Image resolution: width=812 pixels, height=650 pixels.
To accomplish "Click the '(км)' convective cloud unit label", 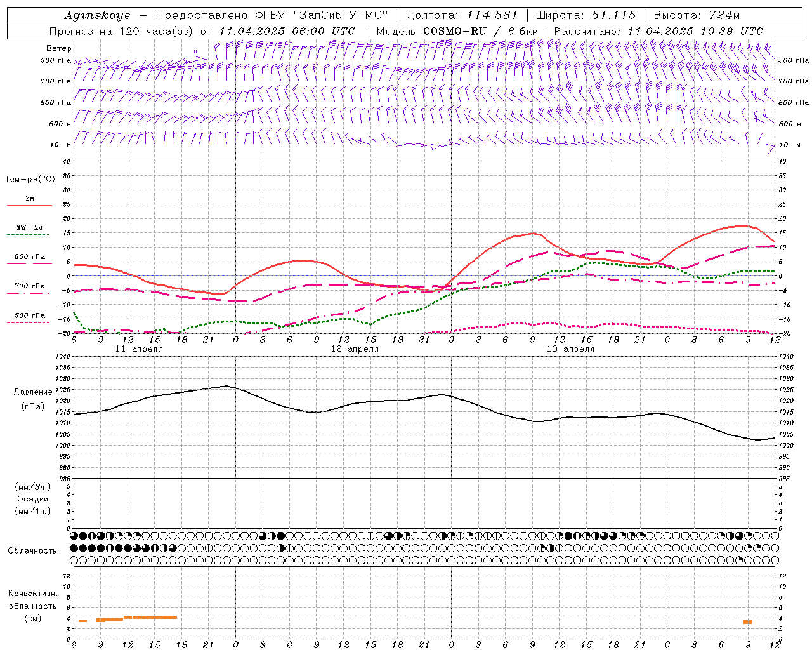I will point(32,618).
